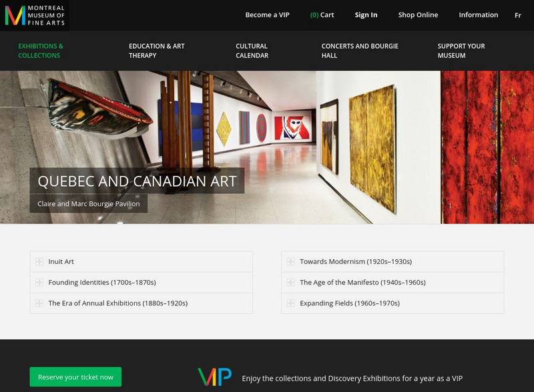
Task: Click Towards Modernism (1920s–1930s) label
Action: click(x=356, y=262)
